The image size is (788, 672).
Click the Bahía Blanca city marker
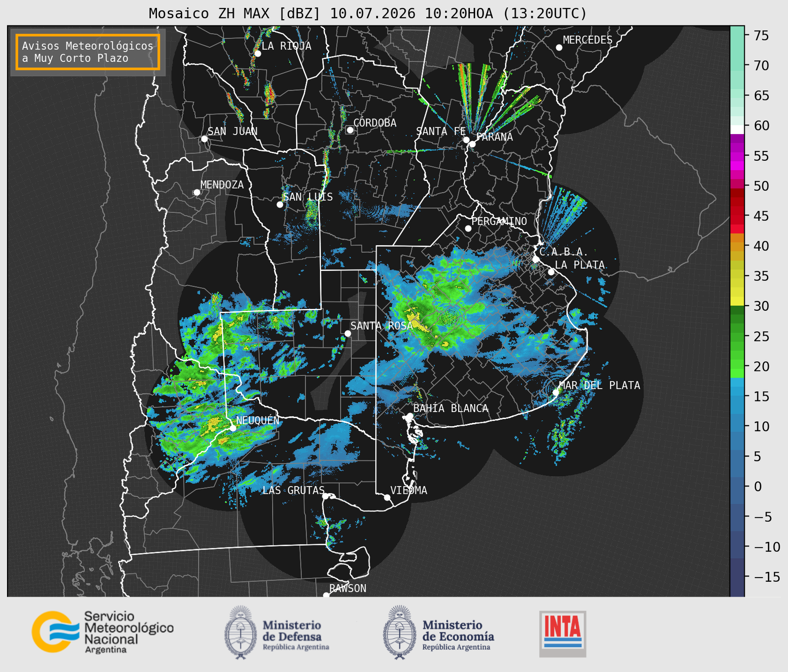410,415
